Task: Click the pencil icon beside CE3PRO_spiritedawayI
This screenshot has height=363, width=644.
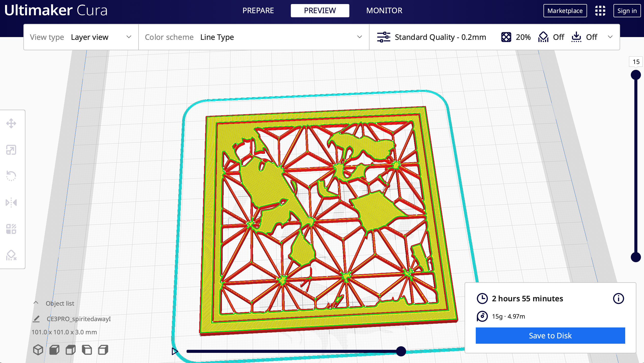Action: (36, 319)
